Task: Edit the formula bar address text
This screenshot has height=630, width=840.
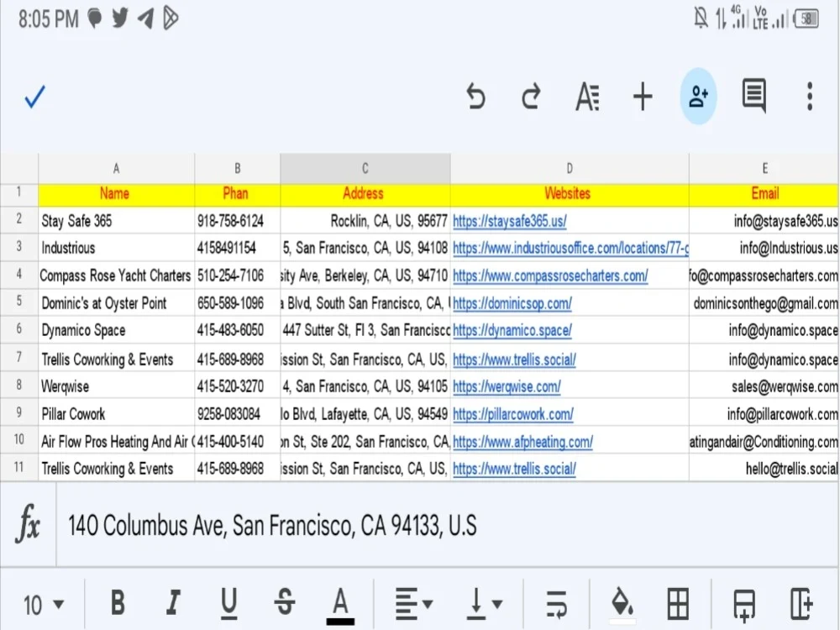Action: [x=272, y=525]
